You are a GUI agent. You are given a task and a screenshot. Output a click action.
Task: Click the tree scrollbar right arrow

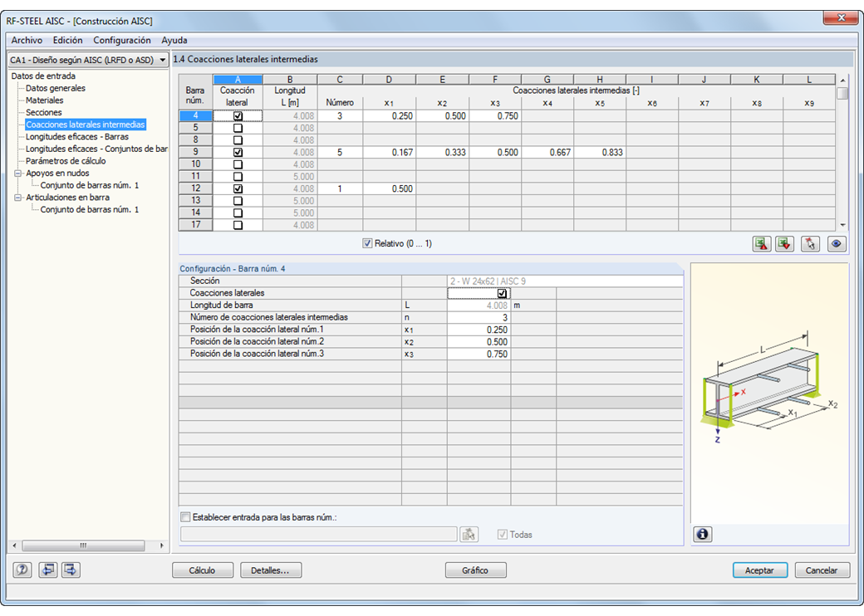[161, 545]
